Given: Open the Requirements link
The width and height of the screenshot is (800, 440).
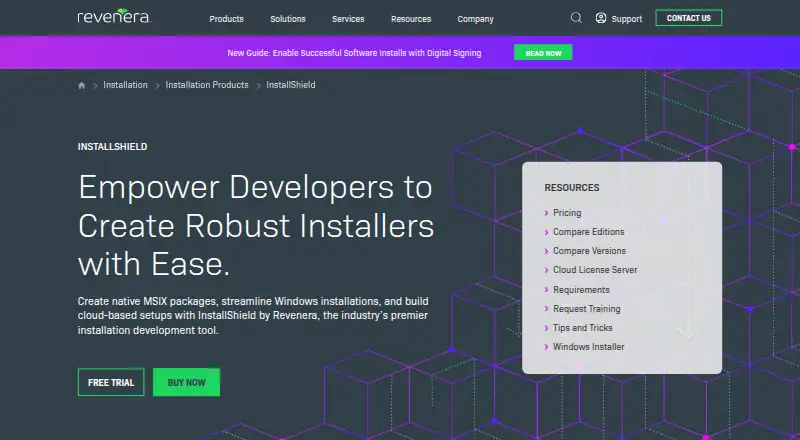Looking at the screenshot, I should coord(581,289).
